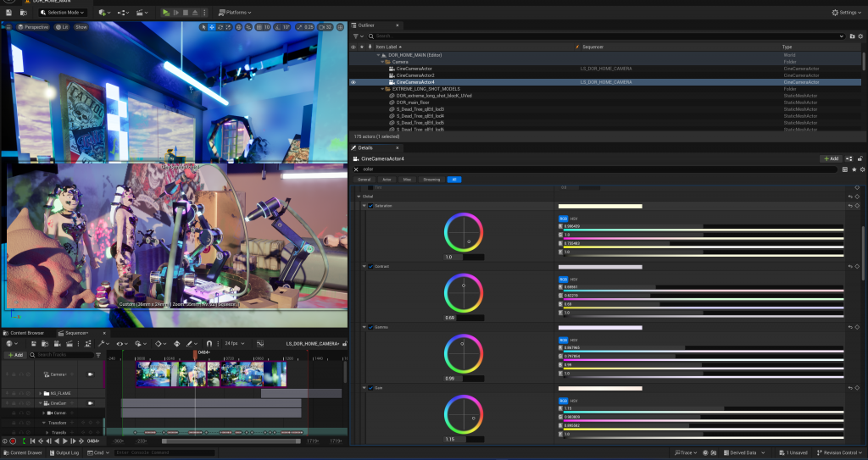This screenshot has width=868, height=460.
Task: Click the green Play in editor button
Action: (166, 13)
